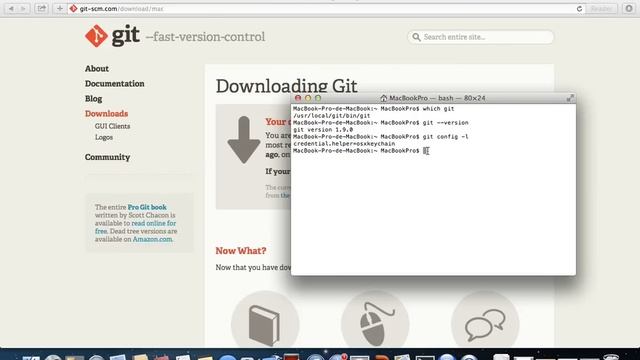Click the '/usr/local/git/bin/git' output line

(x=331, y=116)
